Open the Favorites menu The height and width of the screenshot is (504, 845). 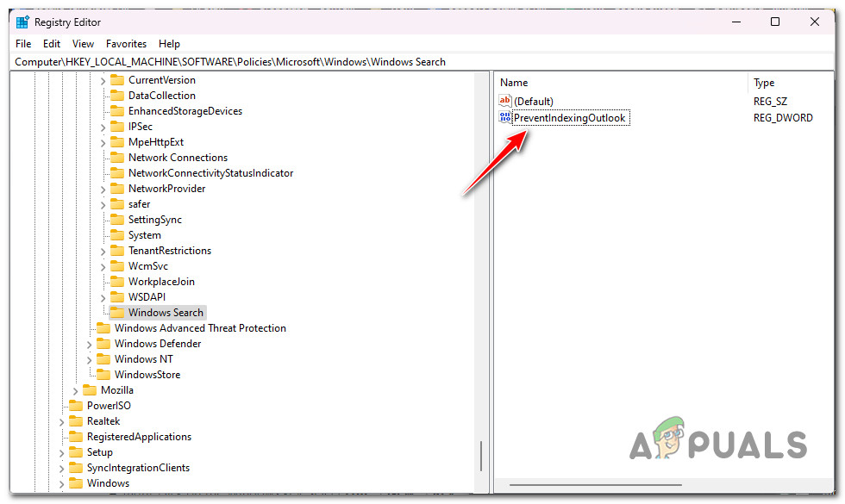click(126, 44)
